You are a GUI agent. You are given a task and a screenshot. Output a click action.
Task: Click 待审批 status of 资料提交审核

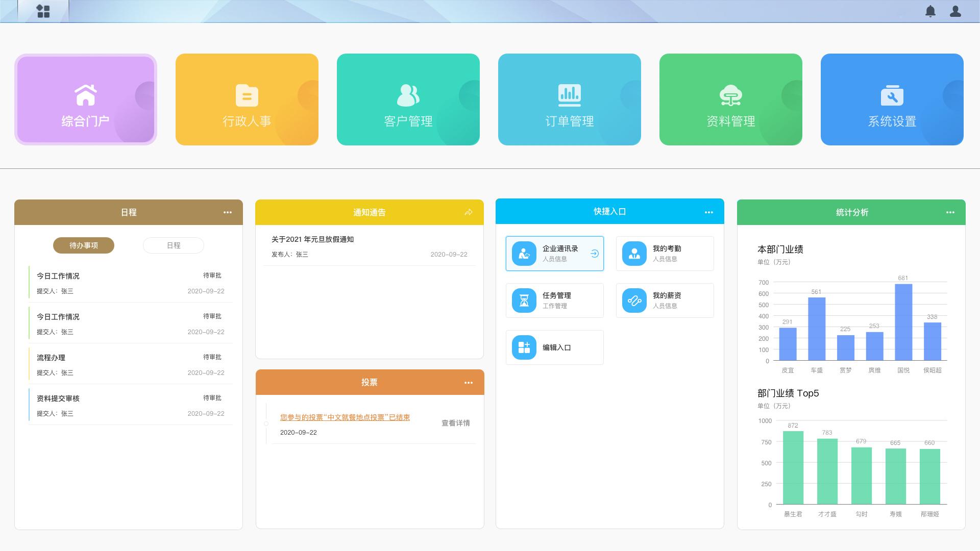(212, 398)
